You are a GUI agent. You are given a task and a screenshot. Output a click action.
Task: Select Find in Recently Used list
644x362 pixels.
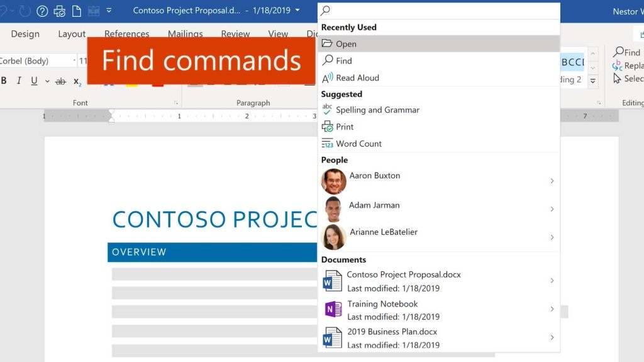438,60
